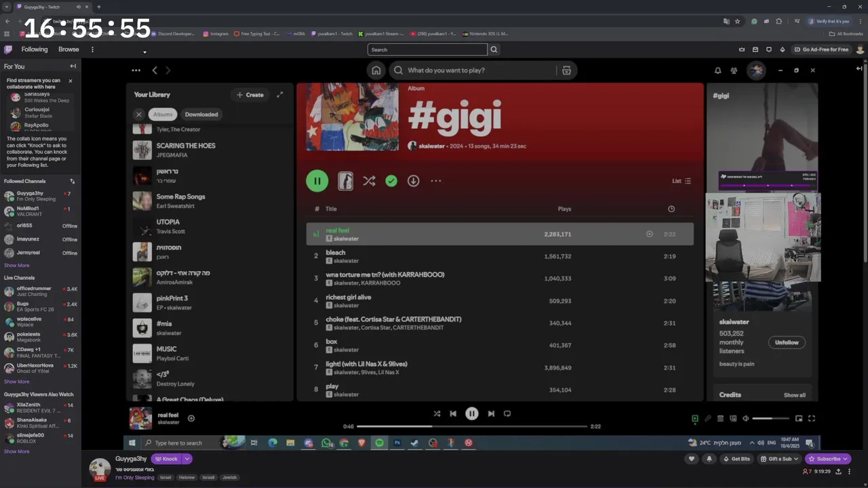Open the lyrics microphone icon

tap(708, 419)
